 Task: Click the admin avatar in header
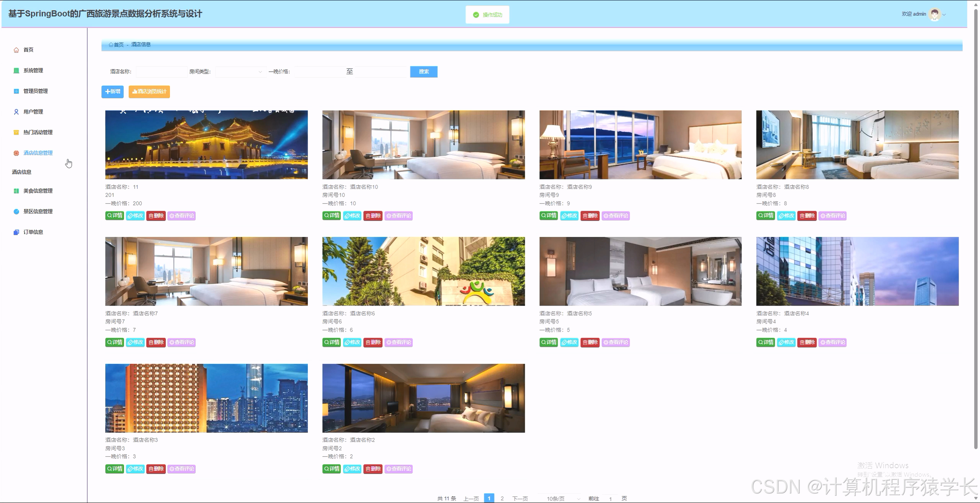[934, 14]
